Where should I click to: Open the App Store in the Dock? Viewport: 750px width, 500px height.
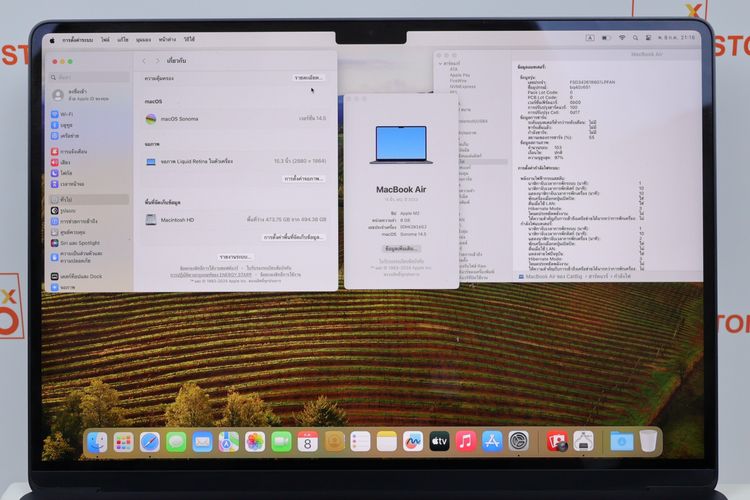click(492, 442)
